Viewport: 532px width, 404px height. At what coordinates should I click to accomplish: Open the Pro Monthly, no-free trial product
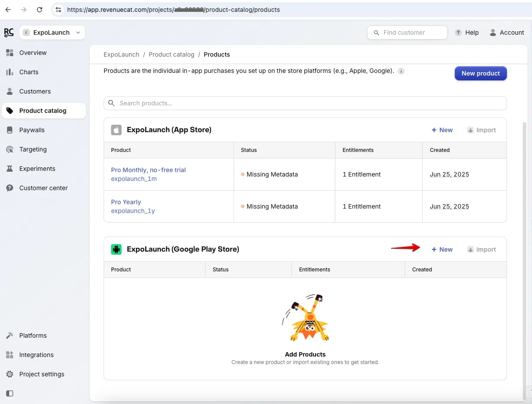148,170
